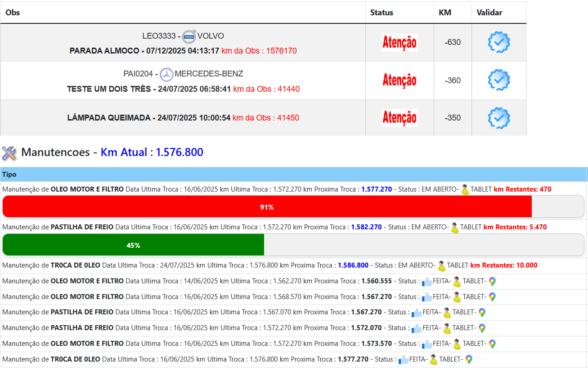Click the green 45% progress bar
The width and height of the screenshot is (588, 371).
(133, 246)
